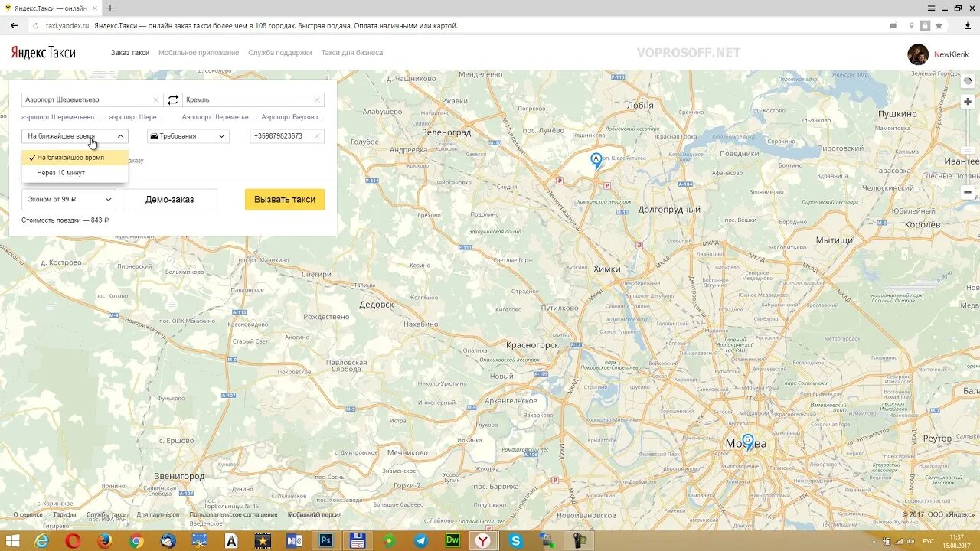
Task: Choose Через 10 минут option
Action: point(75,173)
